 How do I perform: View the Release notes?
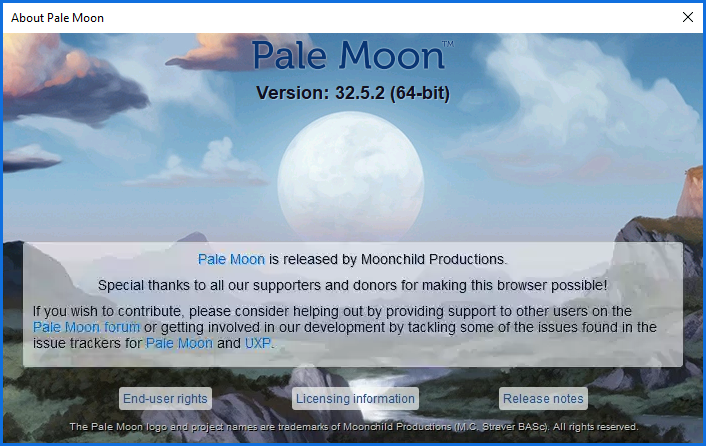point(543,399)
